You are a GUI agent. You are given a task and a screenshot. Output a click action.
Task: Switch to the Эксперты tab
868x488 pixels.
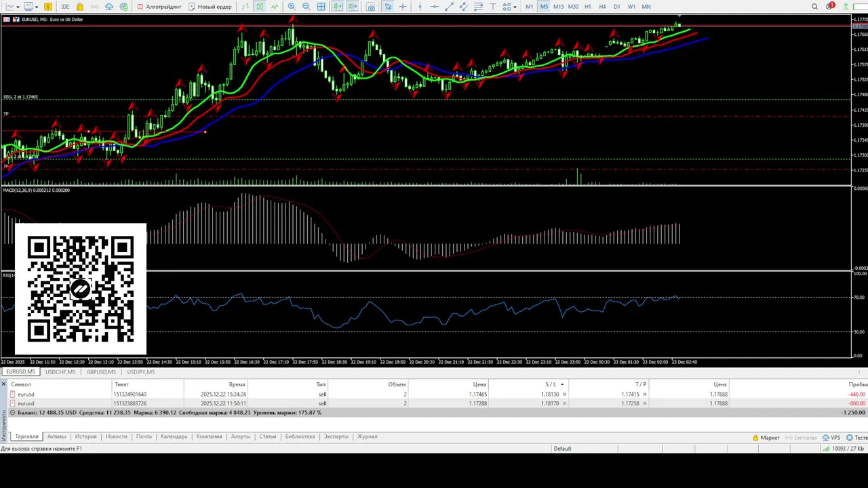tap(336, 436)
